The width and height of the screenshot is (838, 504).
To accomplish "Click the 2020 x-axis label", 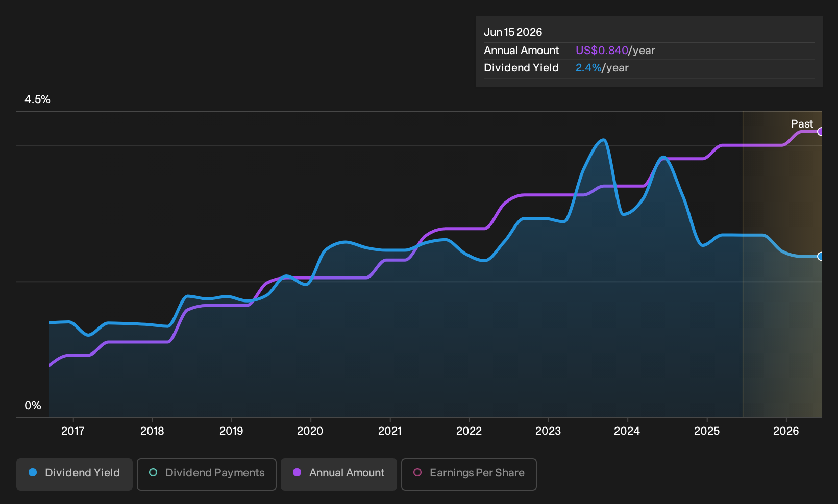I will (310, 431).
